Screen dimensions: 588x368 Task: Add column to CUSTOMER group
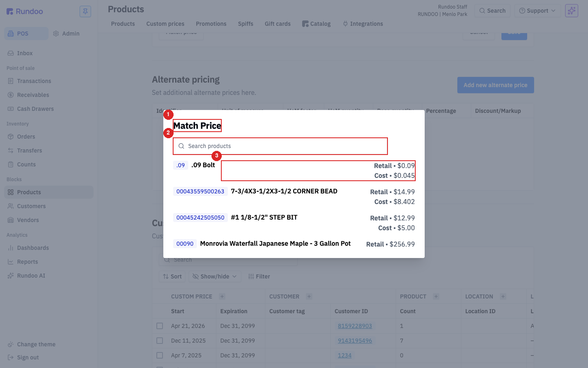[x=309, y=296]
